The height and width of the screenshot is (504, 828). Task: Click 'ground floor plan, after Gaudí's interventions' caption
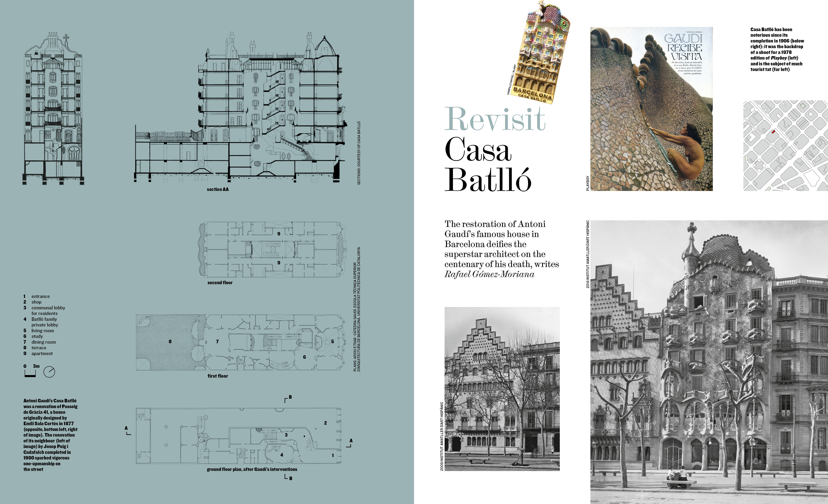[252, 469]
